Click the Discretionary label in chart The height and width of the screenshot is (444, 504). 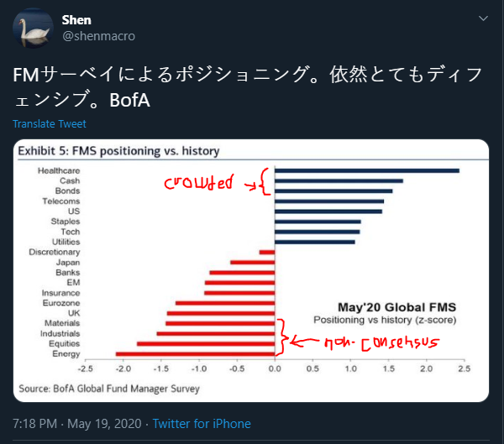(55, 252)
